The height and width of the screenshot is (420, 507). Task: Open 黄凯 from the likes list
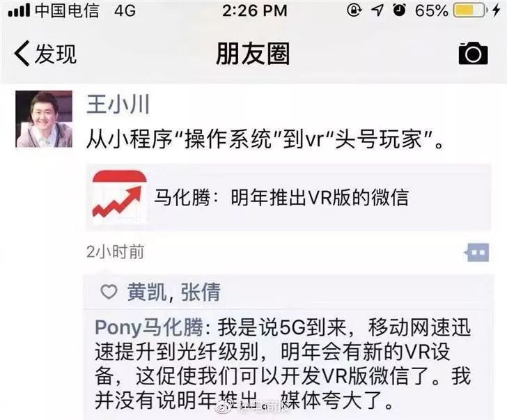(147, 292)
